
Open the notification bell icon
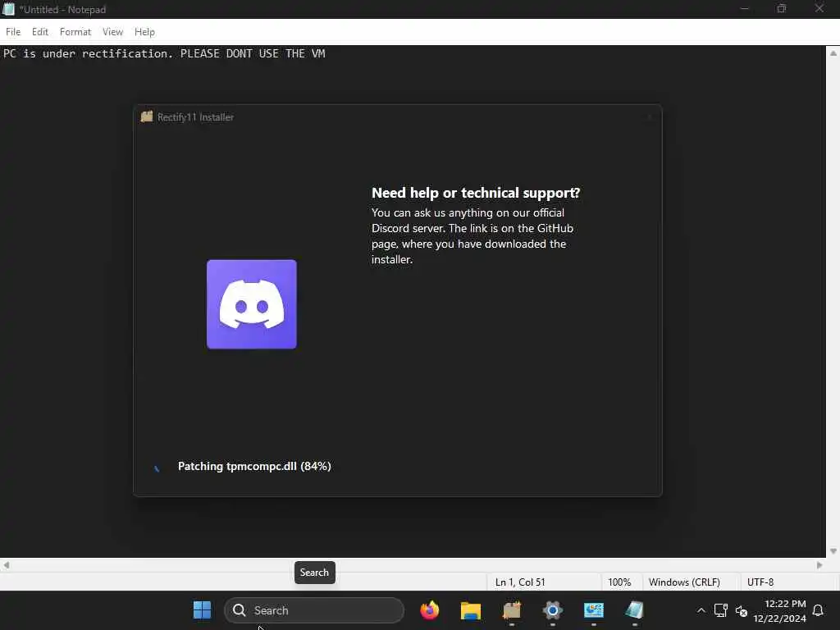click(818, 610)
